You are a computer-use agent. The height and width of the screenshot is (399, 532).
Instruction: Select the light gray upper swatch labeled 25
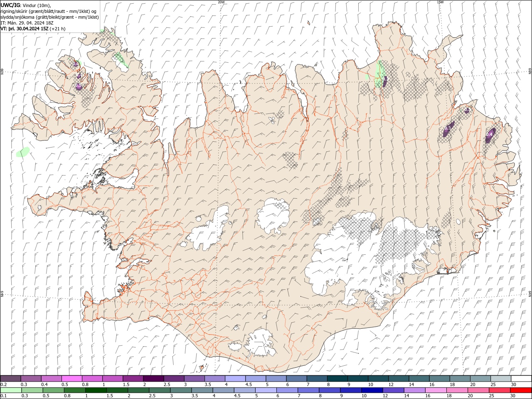[x=500, y=379]
